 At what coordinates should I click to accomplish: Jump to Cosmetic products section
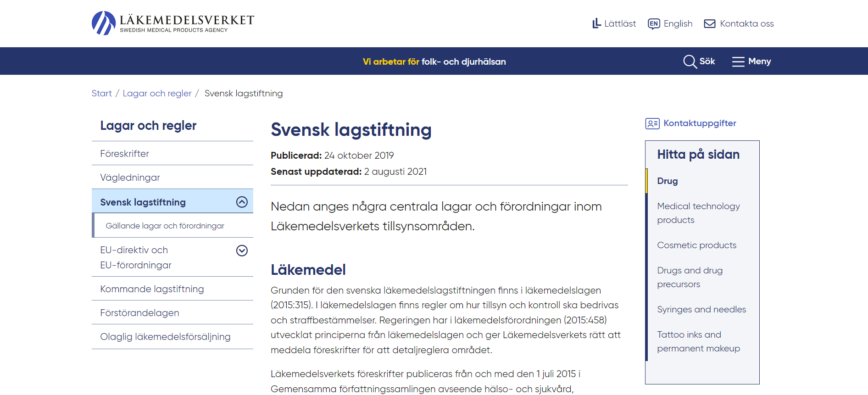(x=696, y=245)
